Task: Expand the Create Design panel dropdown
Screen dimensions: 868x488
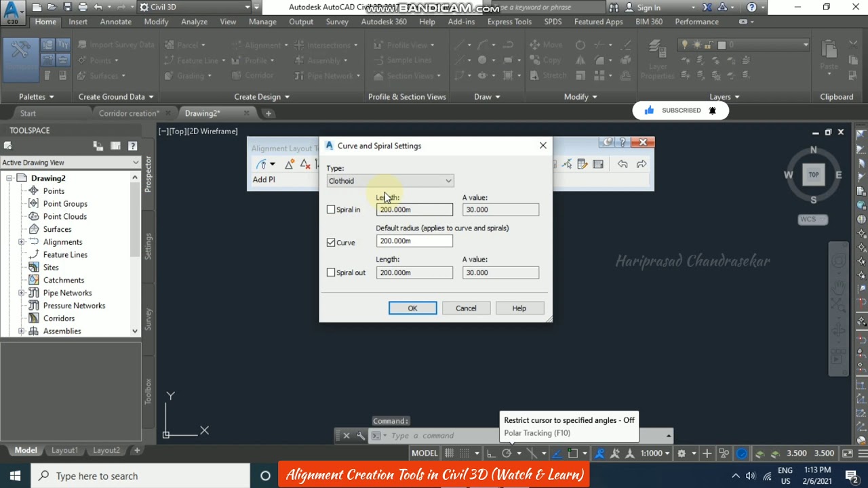Action: (262, 97)
